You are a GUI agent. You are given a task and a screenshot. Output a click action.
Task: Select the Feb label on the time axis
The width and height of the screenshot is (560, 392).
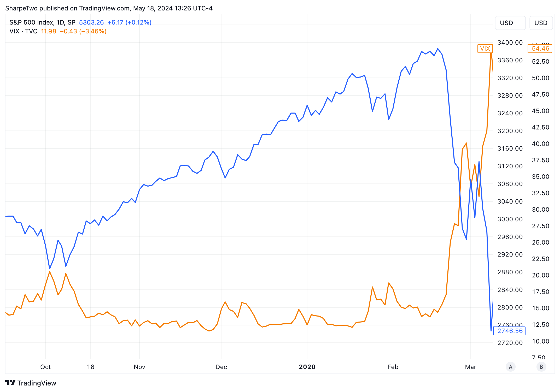click(x=393, y=367)
